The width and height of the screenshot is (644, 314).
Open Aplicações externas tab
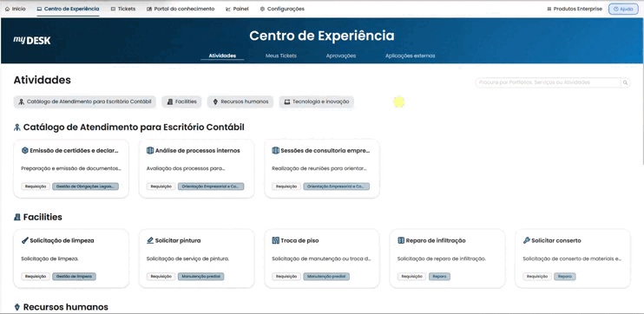(410, 56)
